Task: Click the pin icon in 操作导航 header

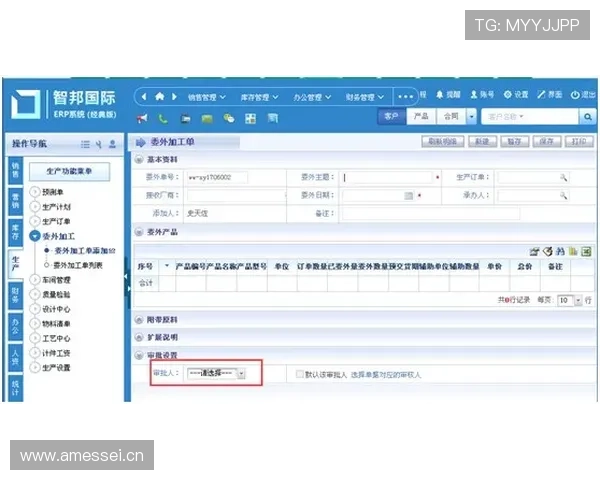Action: [99, 144]
